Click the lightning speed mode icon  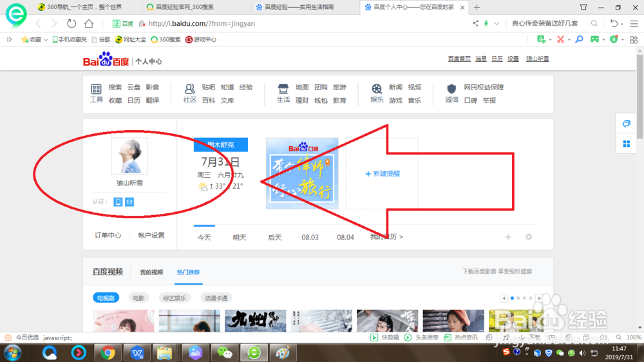click(x=486, y=23)
